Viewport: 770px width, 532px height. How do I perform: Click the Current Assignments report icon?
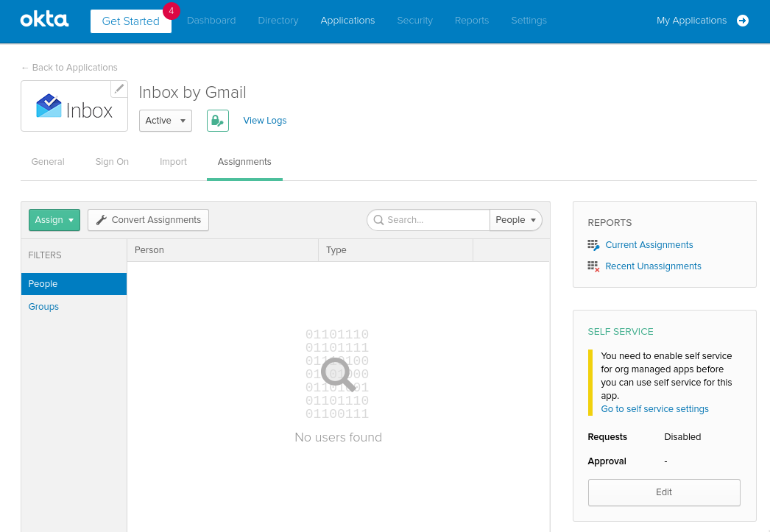[x=593, y=245]
